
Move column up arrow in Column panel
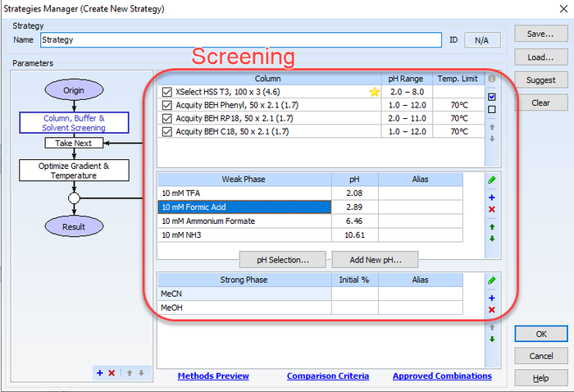[492, 127]
